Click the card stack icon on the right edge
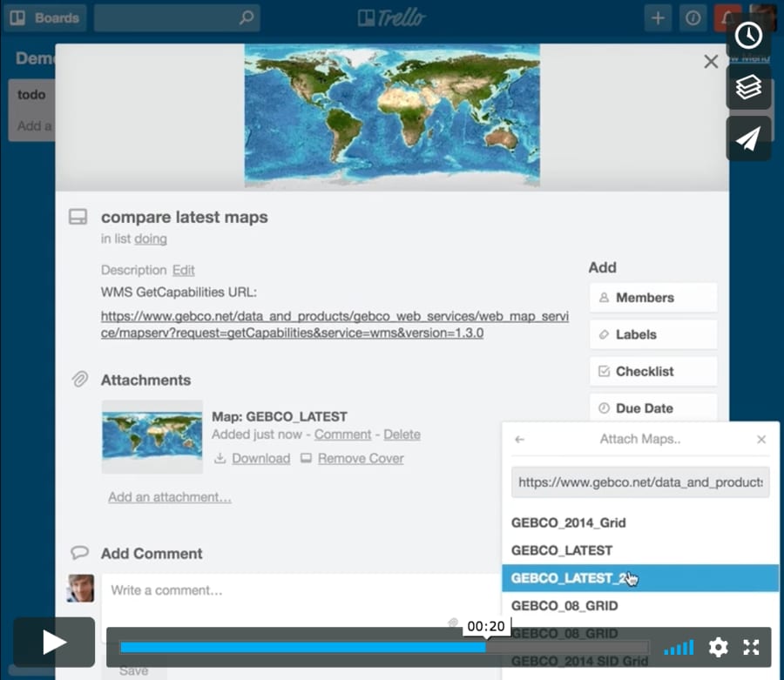The width and height of the screenshot is (784, 680). (748, 86)
